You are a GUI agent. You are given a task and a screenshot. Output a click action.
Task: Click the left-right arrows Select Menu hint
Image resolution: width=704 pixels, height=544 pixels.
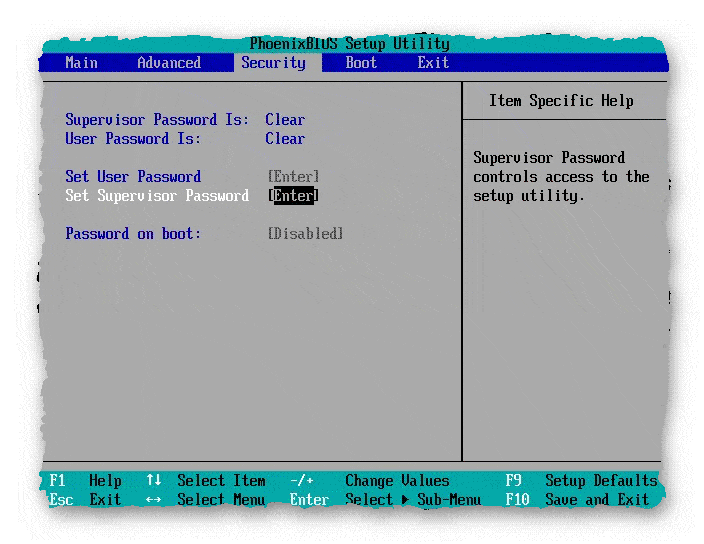[206, 500]
